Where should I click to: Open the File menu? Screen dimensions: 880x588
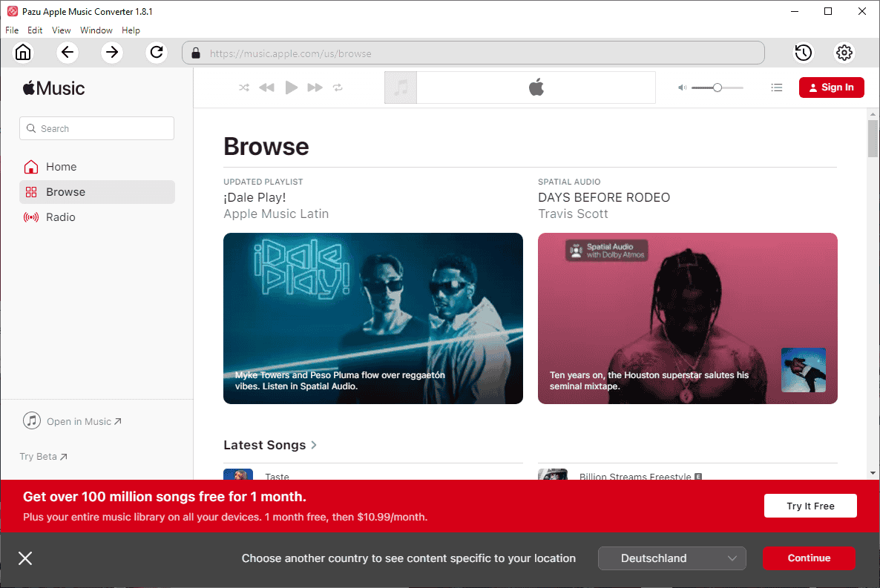pyautogui.click(x=12, y=30)
